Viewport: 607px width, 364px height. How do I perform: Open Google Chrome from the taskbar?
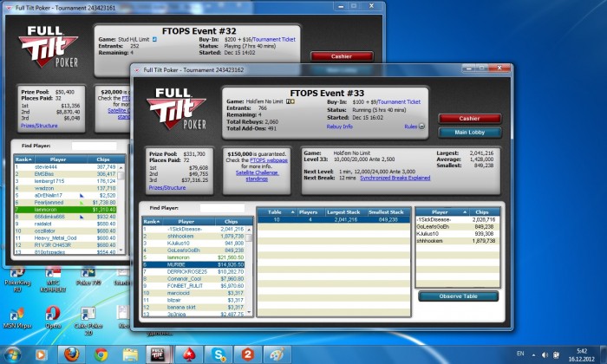point(101,354)
